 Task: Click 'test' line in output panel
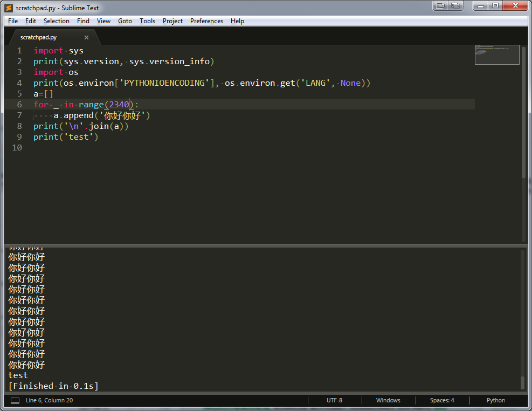click(18, 375)
